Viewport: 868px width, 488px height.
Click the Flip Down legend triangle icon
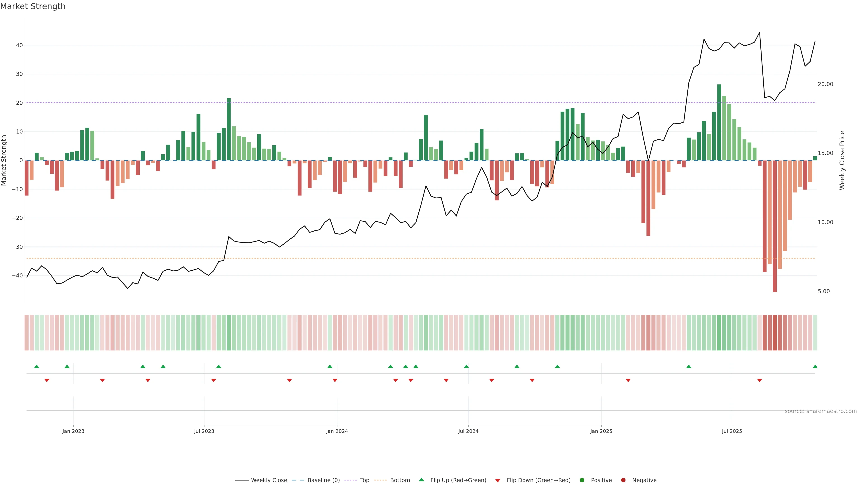[498, 480]
